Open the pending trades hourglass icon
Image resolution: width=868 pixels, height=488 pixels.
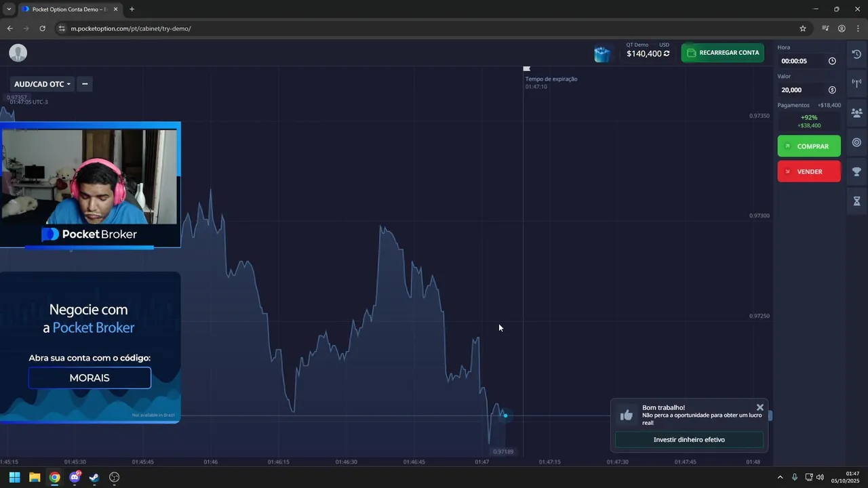point(856,201)
